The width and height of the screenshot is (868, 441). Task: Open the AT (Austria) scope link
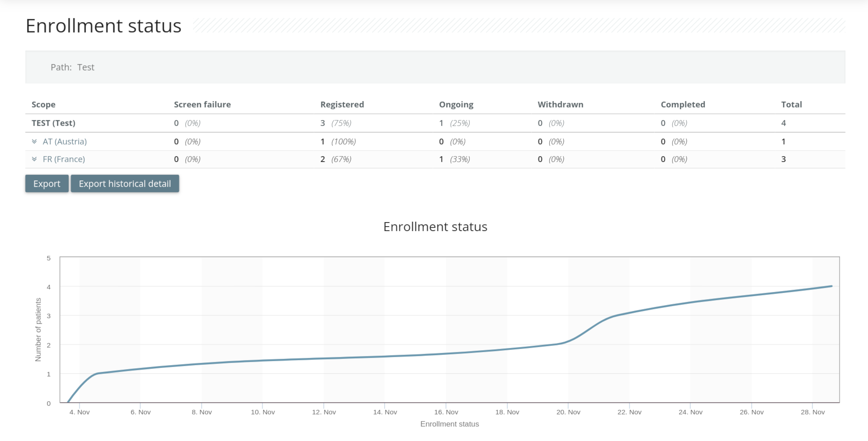click(x=65, y=141)
